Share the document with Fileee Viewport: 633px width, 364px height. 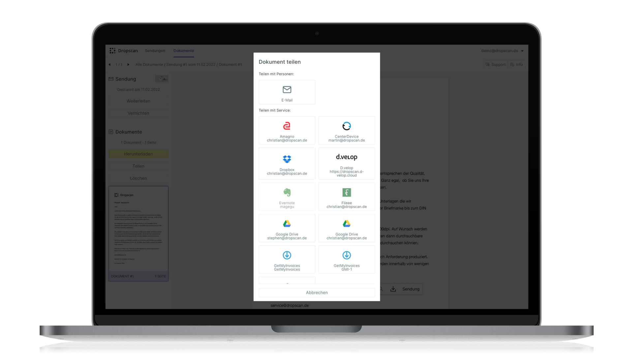click(347, 197)
